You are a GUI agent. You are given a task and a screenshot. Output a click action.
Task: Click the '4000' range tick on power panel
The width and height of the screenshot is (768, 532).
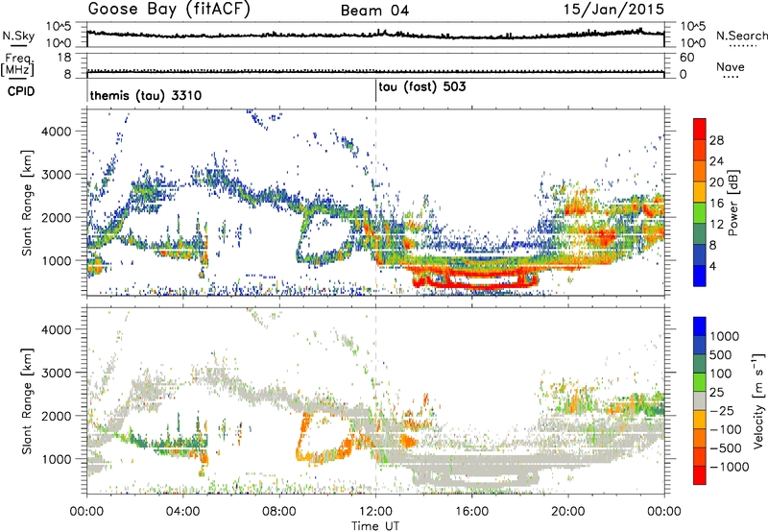tap(57, 132)
